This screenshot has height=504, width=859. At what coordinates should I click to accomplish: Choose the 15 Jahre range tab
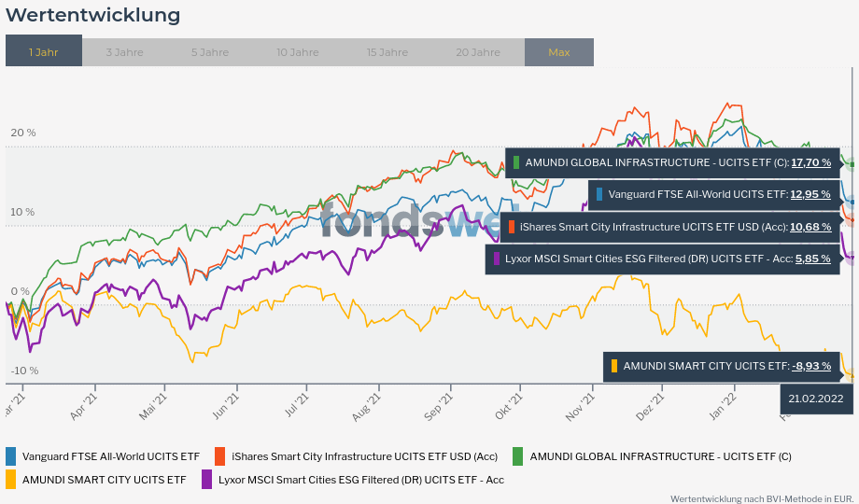[x=387, y=52]
